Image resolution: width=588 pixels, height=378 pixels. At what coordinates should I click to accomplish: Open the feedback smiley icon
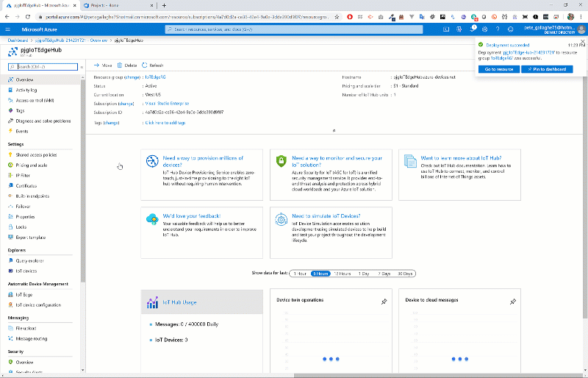point(510,29)
